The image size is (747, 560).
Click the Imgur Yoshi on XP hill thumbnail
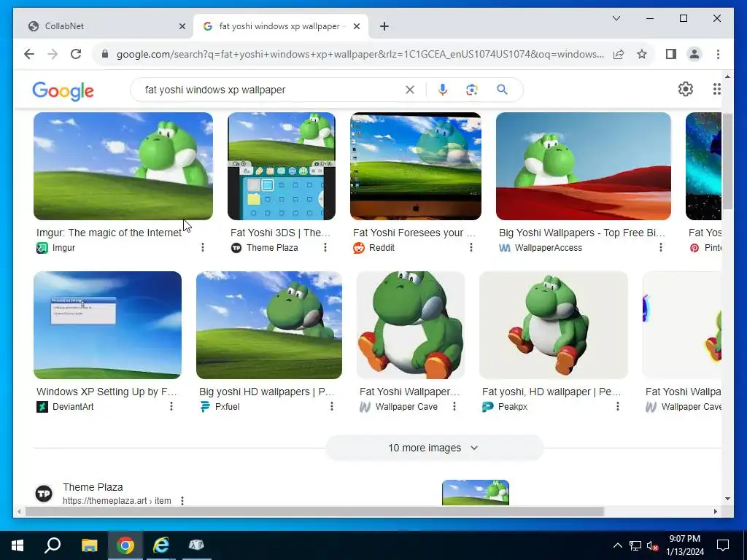tap(123, 166)
